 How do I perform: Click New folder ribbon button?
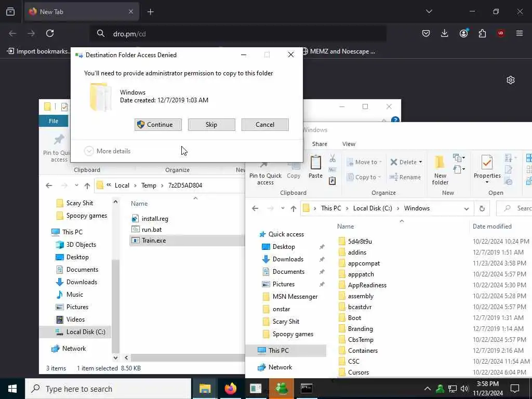coord(440,170)
